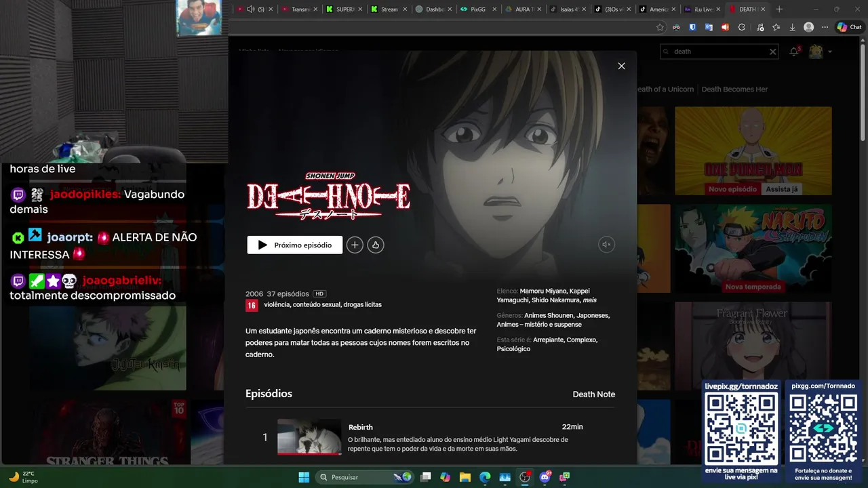The image size is (868, 488).
Task: Open the Copilot taskbar icon
Action: 445,477
